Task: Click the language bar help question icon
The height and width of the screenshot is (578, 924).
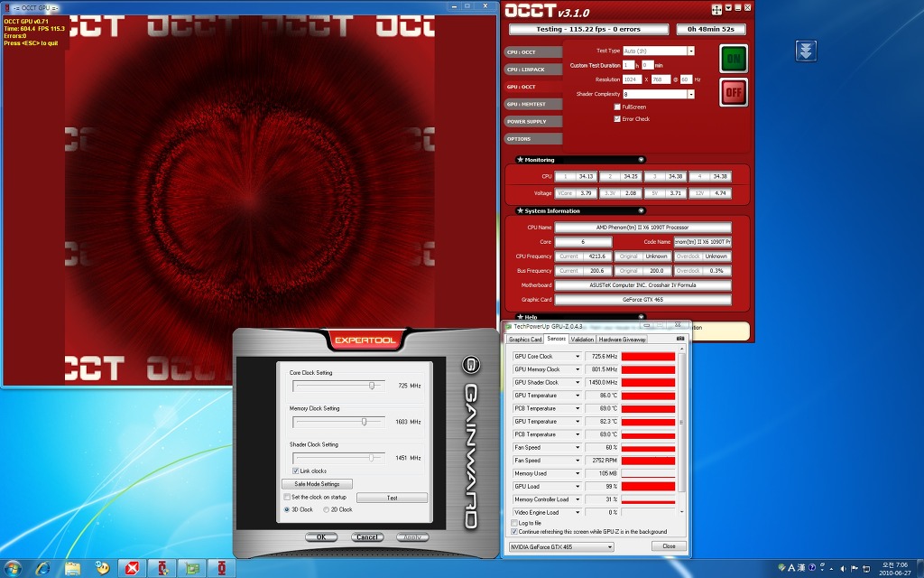Action: [812, 567]
